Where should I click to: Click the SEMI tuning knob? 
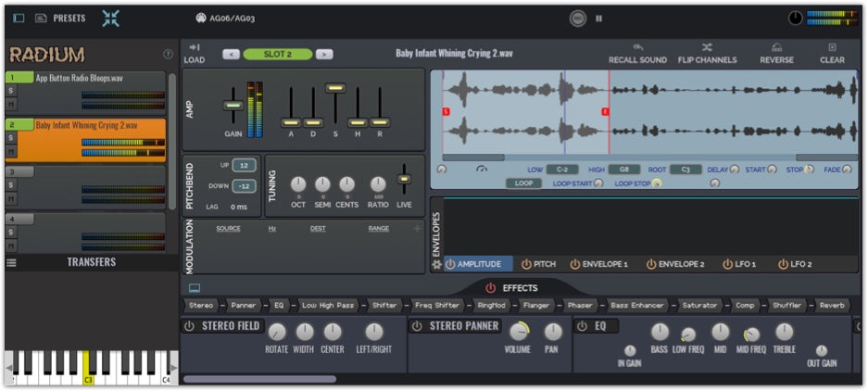click(x=322, y=184)
